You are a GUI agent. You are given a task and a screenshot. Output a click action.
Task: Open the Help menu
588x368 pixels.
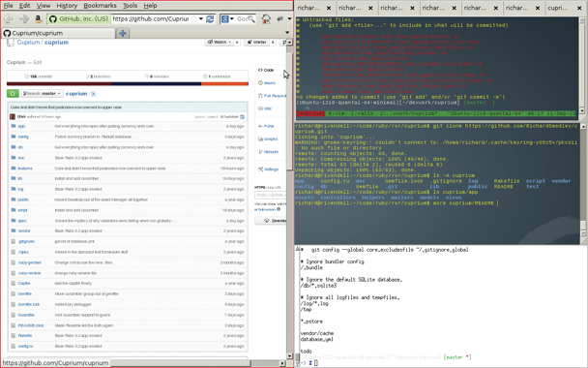pos(150,5)
